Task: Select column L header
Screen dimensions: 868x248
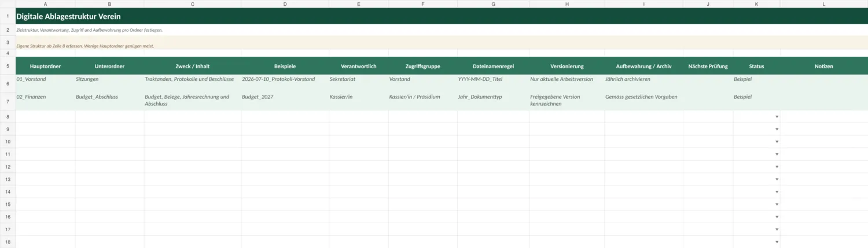Action: click(824, 4)
